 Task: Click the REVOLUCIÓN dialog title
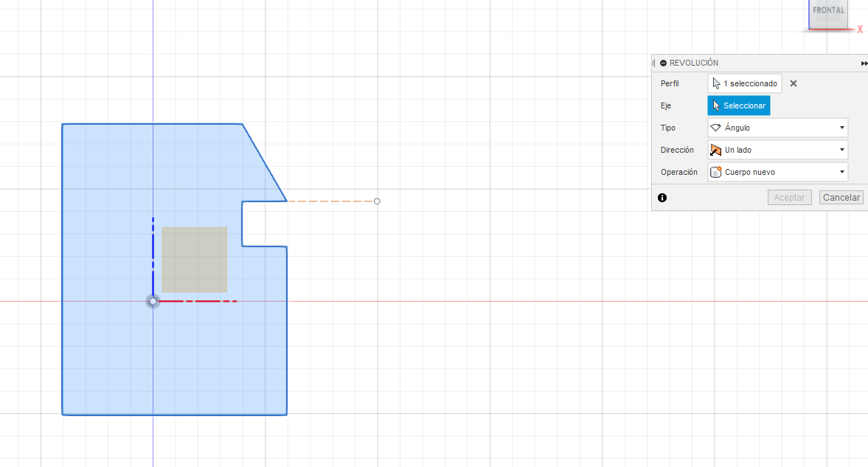[694, 63]
